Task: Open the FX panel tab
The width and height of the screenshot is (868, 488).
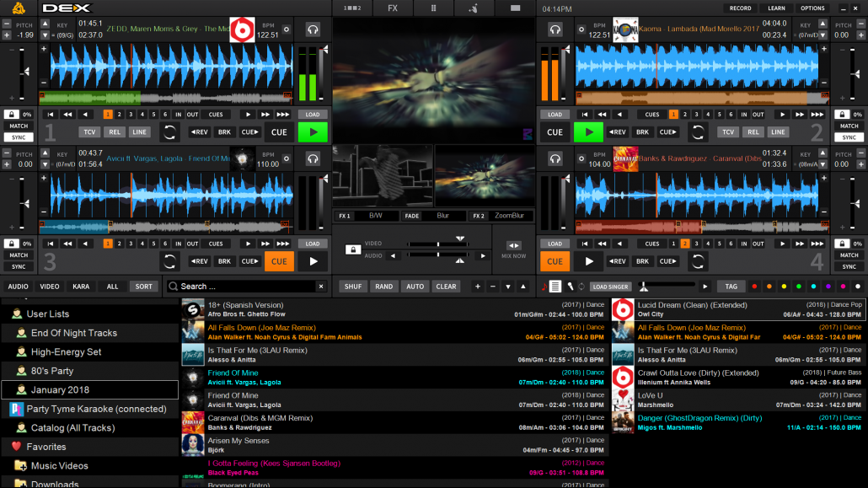Action: [393, 8]
